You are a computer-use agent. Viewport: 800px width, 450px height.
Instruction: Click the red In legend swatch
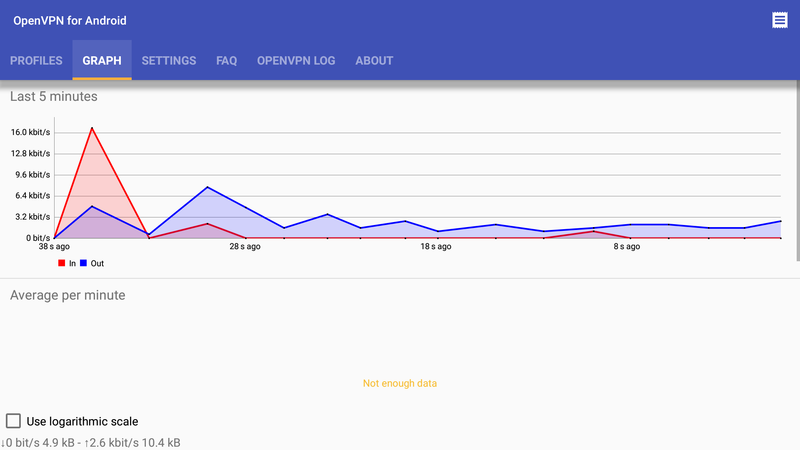pyautogui.click(x=61, y=263)
